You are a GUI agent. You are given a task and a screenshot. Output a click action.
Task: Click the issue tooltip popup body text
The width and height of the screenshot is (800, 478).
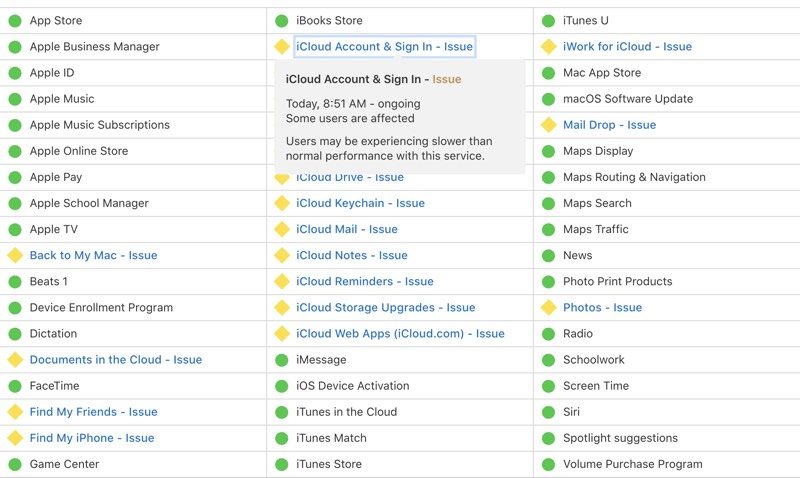pyautogui.click(x=389, y=148)
